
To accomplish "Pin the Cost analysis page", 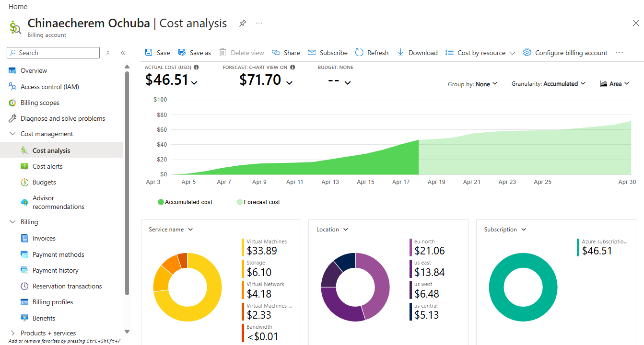I will click(x=243, y=23).
